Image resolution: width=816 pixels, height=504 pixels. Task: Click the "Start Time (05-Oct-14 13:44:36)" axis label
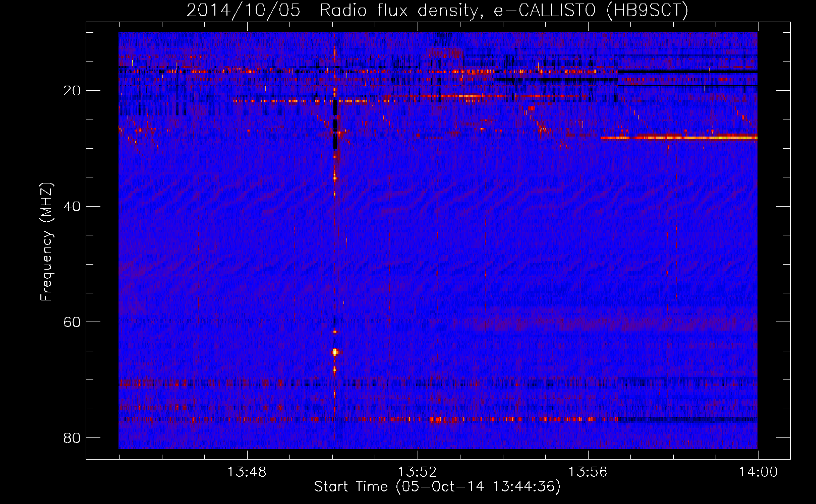(x=437, y=487)
